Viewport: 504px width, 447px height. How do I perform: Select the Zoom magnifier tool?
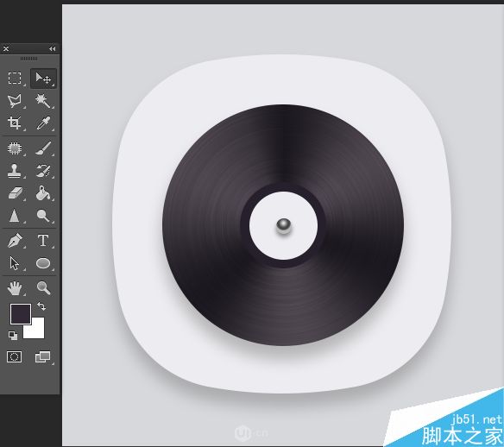pos(43,288)
